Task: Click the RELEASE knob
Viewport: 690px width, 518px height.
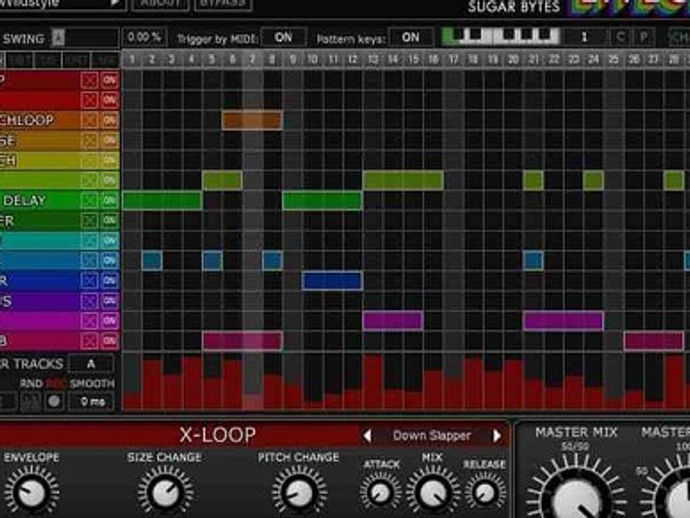Action: [x=485, y=493]
